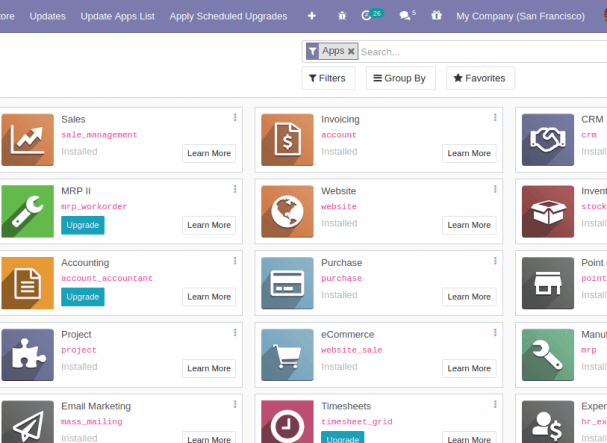Open the debug bug icon menu

click(342, 16)
